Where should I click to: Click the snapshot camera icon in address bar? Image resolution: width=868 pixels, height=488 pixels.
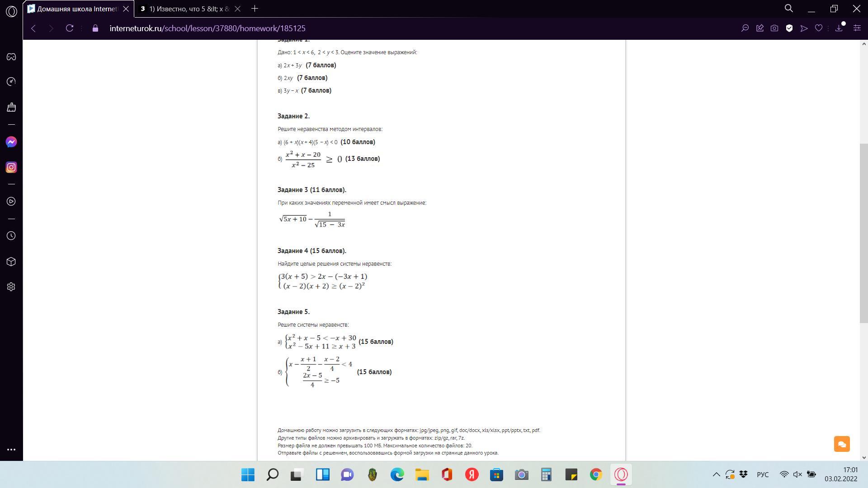(774, 28)
